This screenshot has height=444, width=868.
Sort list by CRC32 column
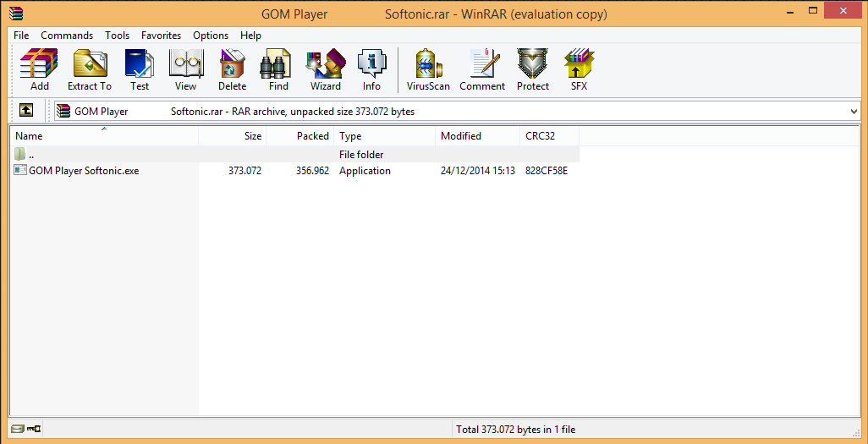[549, 135]
